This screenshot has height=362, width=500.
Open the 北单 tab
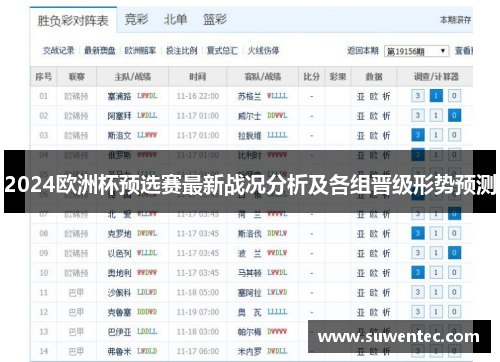(175, 19)
